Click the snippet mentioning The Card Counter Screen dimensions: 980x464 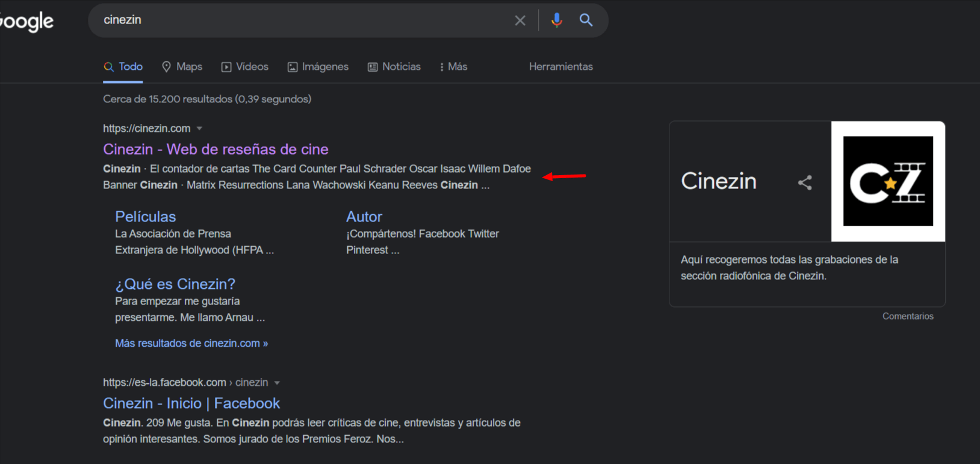(317, 177)
